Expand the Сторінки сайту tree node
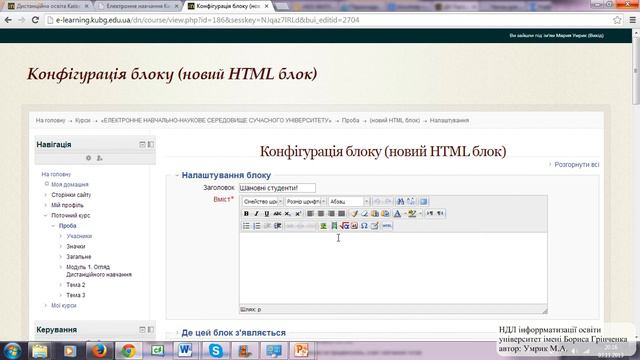Viewport: 640px width, 360px height. pyautogui.click(x=46, y=195)
